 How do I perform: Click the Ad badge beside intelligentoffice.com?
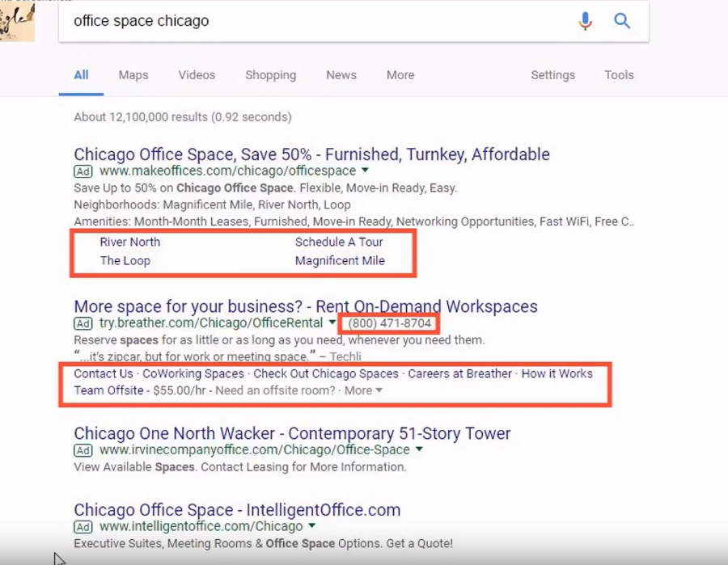point(83,526)
